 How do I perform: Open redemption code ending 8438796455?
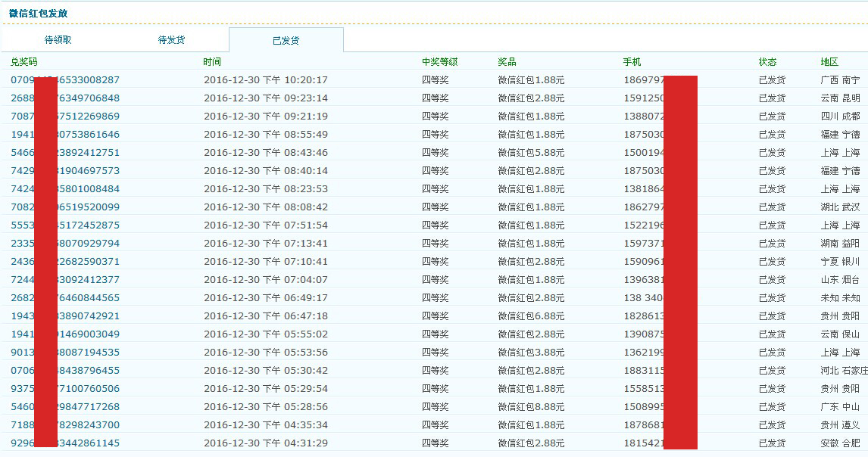[65, 370]
